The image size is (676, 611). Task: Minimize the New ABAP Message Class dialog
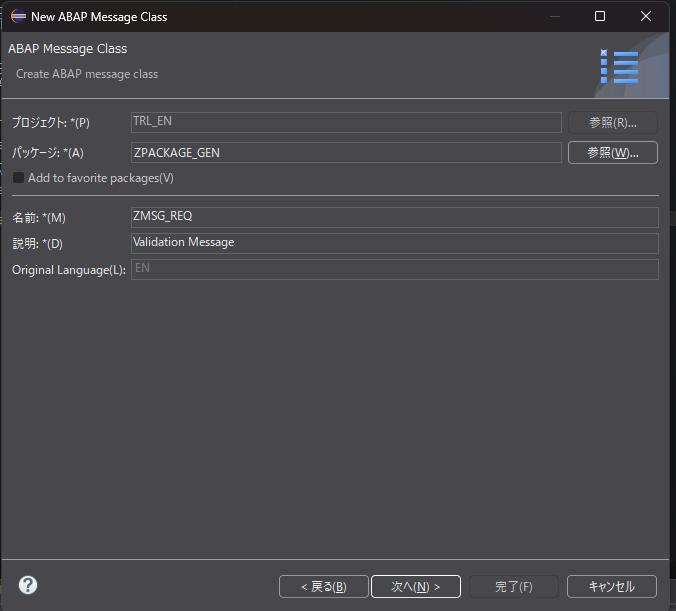point(554,16)
